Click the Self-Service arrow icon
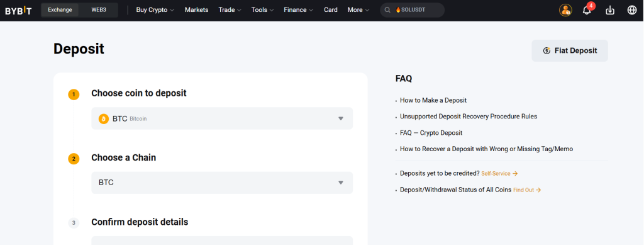 point(515,174)
